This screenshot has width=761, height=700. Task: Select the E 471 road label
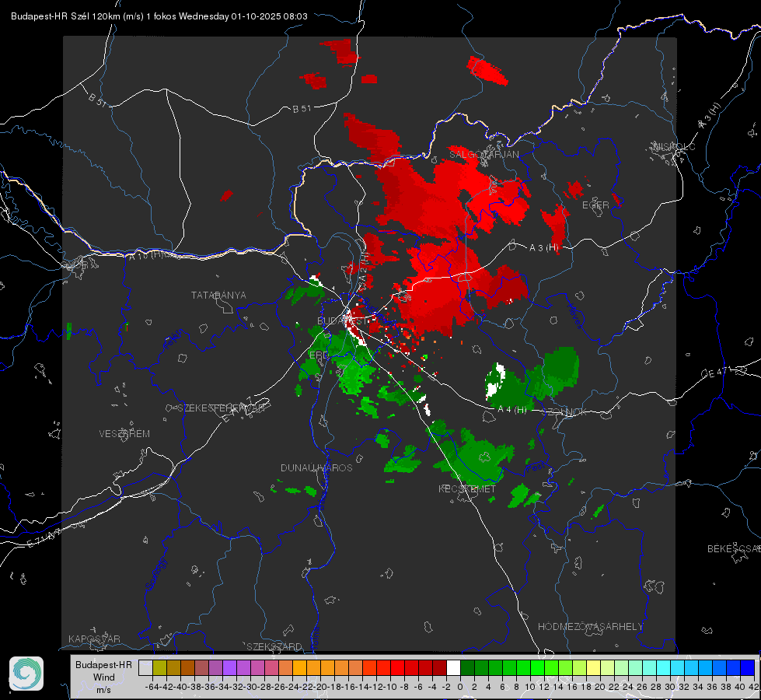[717, 373]
